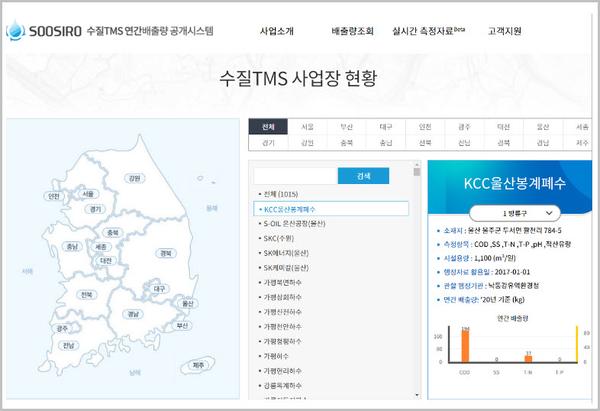Select S-OIL 온산공장(울산) in the list
This screenshot has height=411, width=600.
click(x=294, y=223)
